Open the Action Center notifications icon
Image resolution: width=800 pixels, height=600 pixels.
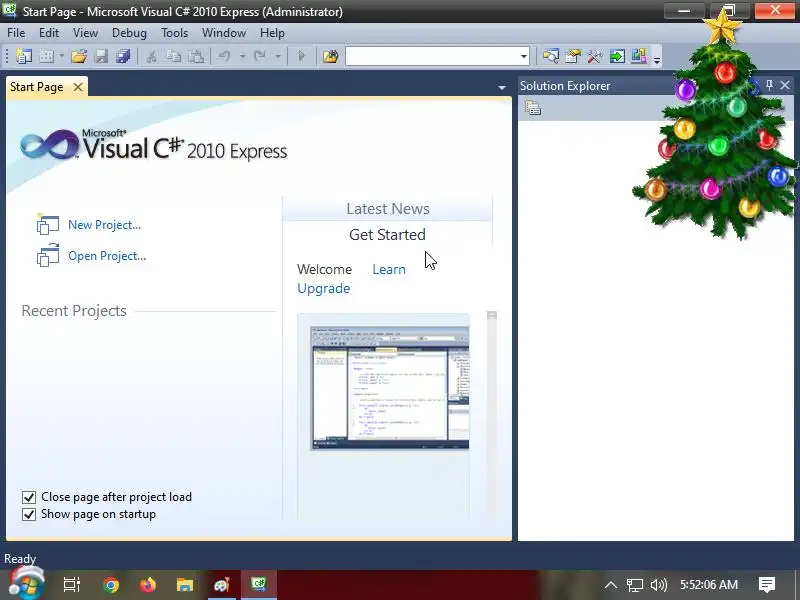pos(767,585)
